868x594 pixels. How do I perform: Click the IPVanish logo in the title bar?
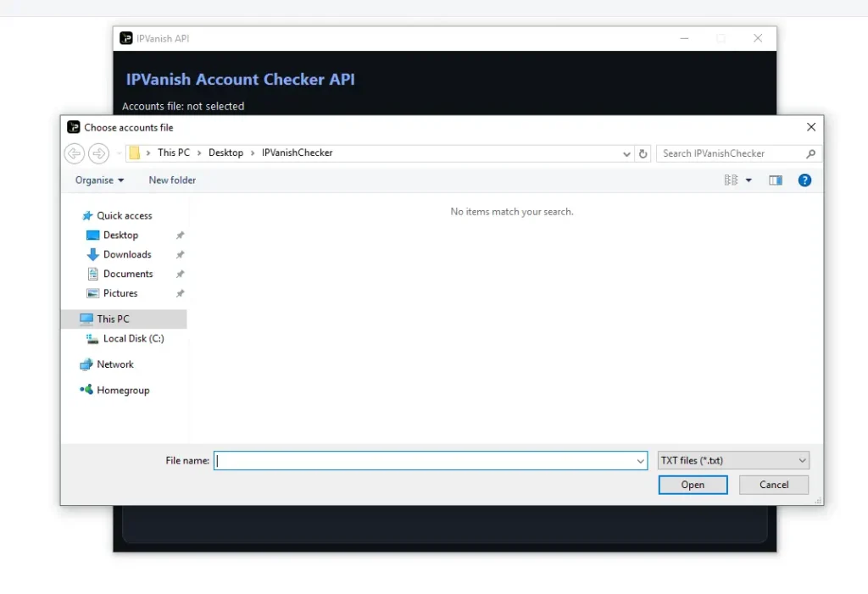tap(125, 38)
